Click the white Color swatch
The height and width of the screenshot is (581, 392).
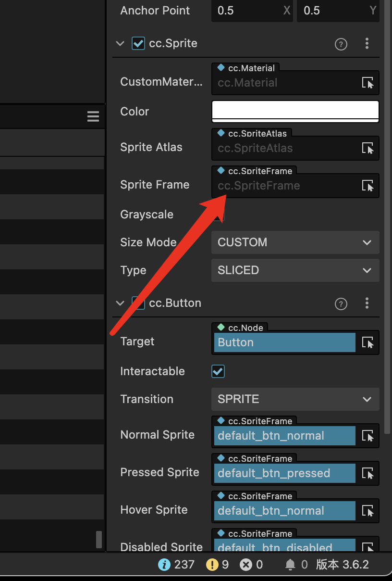(295, 111)
